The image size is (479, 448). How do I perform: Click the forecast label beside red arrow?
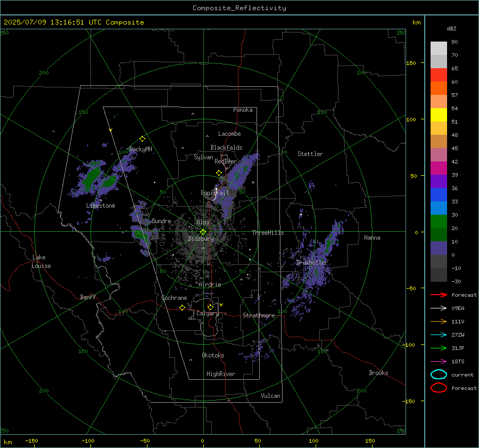point(464,295)
